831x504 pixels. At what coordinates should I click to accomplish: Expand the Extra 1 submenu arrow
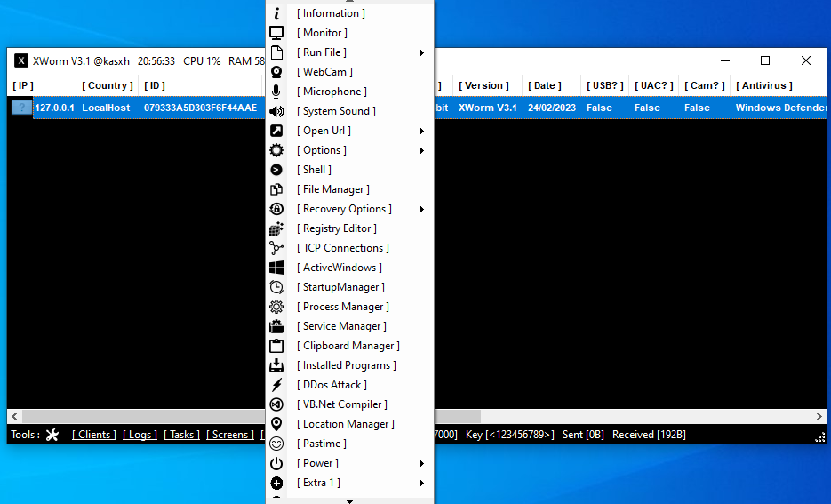[x=422, y=484]
